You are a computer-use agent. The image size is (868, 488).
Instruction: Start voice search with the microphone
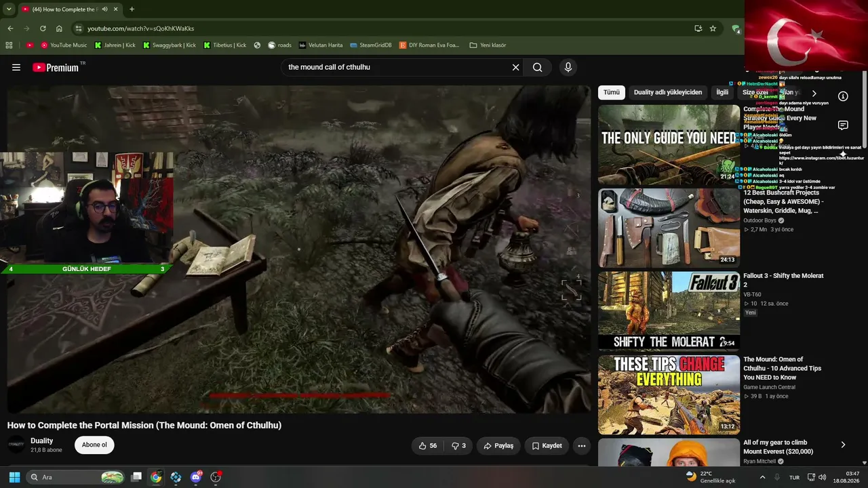(x=568, y=67)
